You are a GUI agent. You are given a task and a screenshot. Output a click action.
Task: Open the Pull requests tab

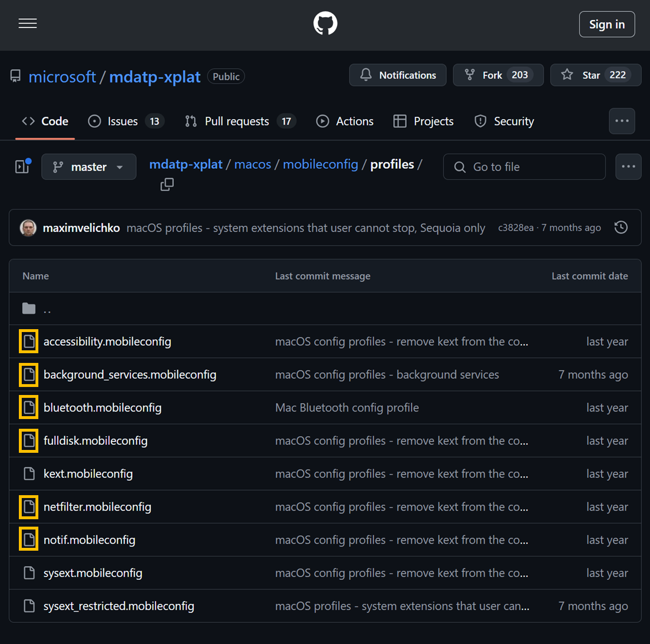pos(240,121)
